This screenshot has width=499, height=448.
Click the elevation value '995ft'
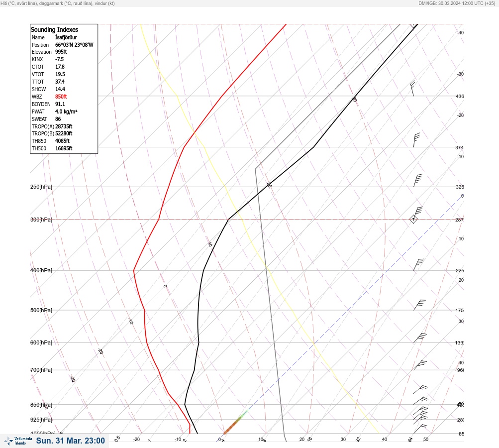tap(61, 52)
